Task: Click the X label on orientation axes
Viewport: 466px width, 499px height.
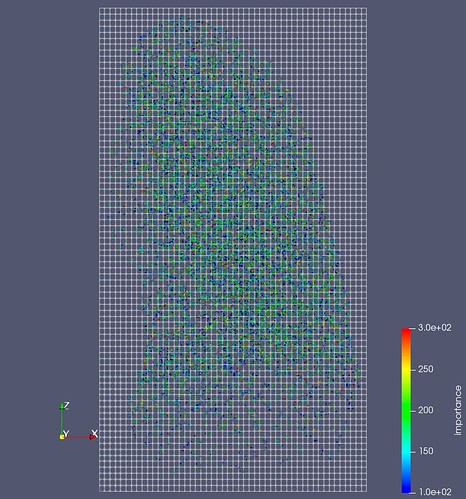Action: coord(95,433)
